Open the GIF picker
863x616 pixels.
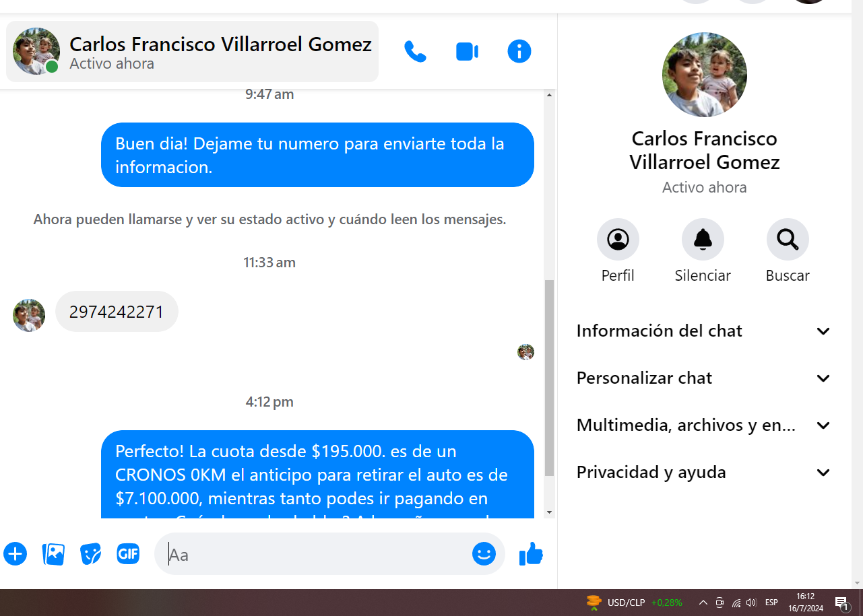[x=128, y=554]
